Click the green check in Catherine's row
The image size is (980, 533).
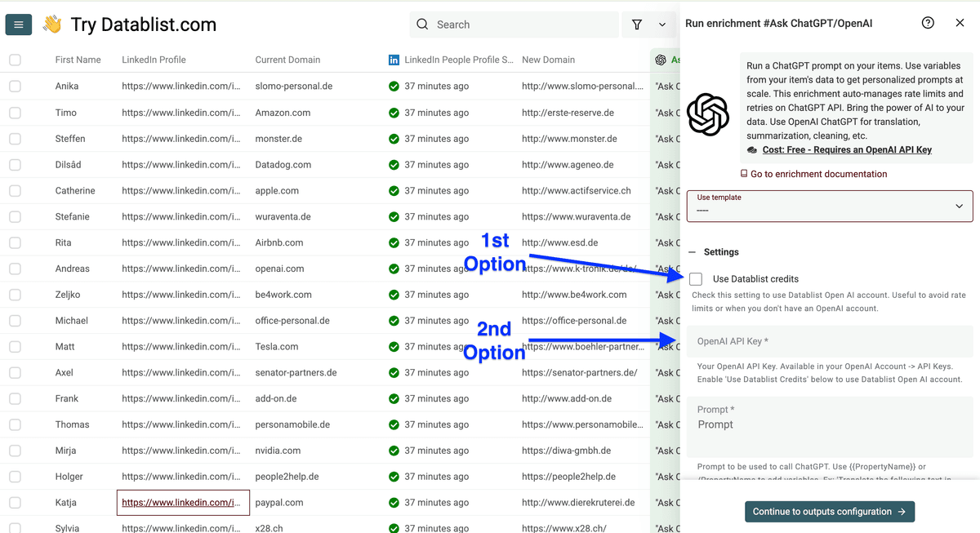point(394,190)
